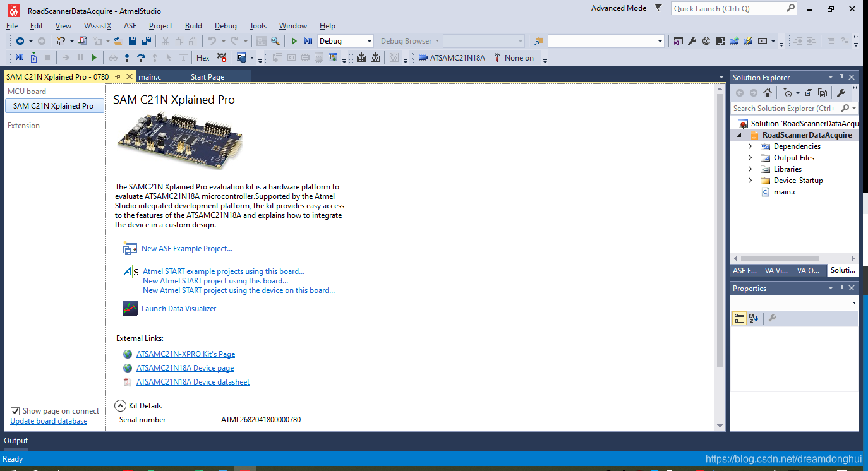Switch to the Start Page tab
This screenshot has width=868, height=471.
207,76
